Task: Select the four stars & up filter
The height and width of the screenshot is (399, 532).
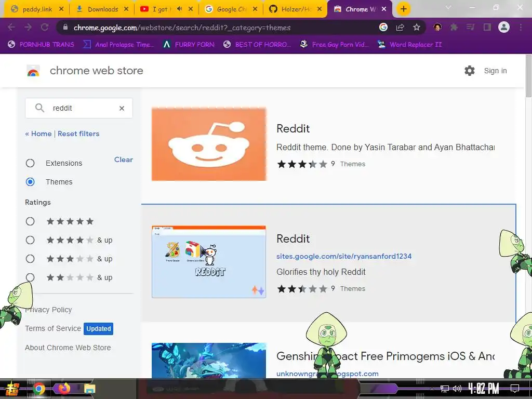Action: coord(30,240)
